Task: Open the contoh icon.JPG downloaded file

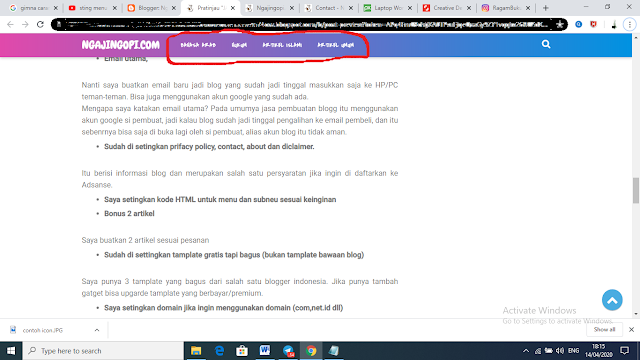Action: tap(43, 330)
